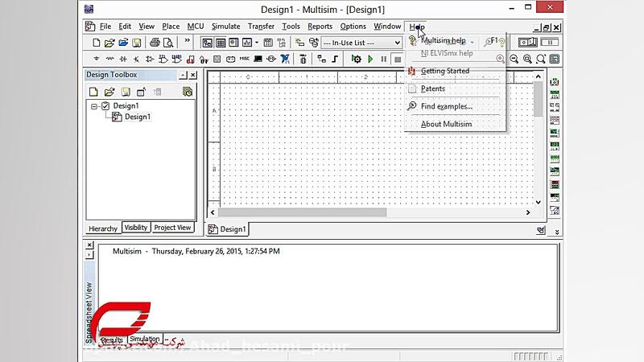Place a CMOS component

point(176,59)
